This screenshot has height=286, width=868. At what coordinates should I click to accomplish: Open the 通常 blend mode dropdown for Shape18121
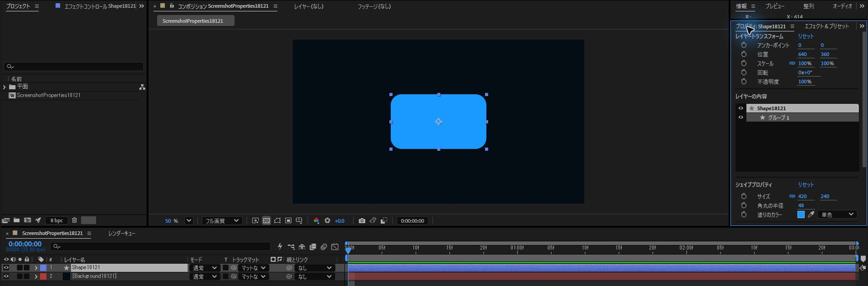point(204,268)
